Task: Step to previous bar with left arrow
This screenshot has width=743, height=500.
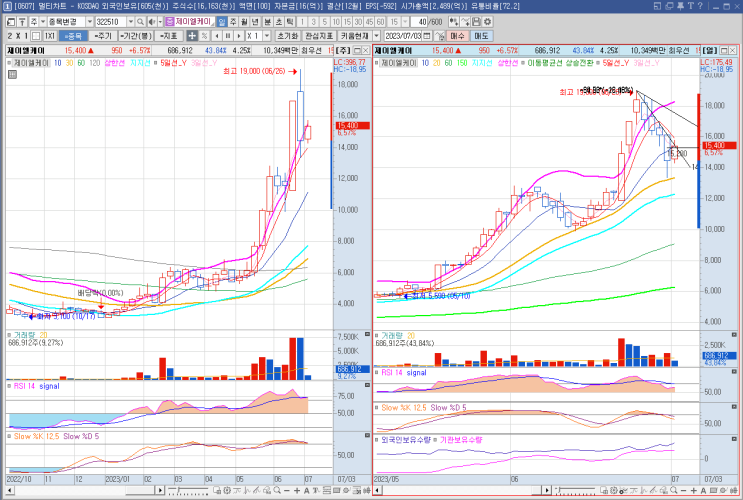Action: click(x=220, y=35)
